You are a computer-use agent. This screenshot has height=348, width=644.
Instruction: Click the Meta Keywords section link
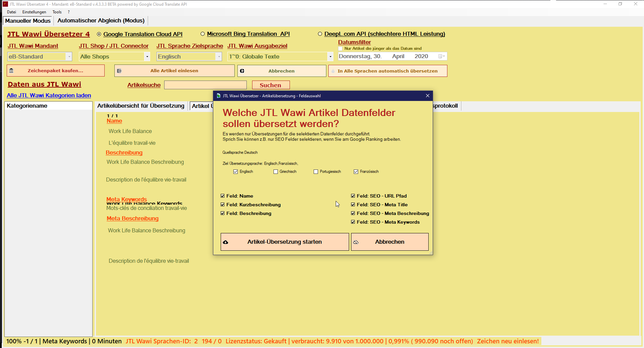pos(126,199)
